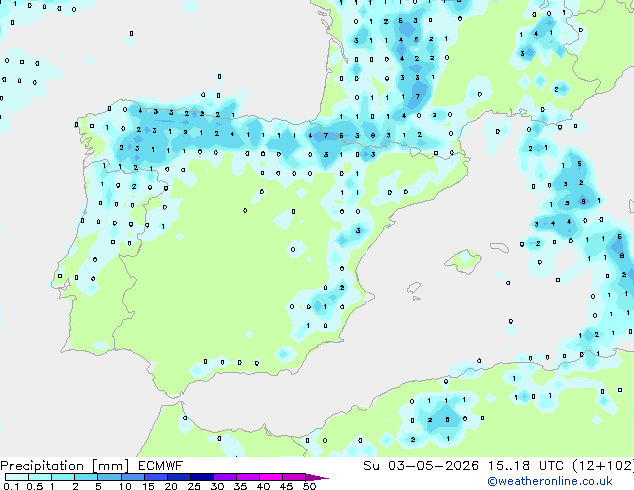Select the 2–5 mm legend color box
634x490 pixels.
pyautogui.click(x=86, y=477)
